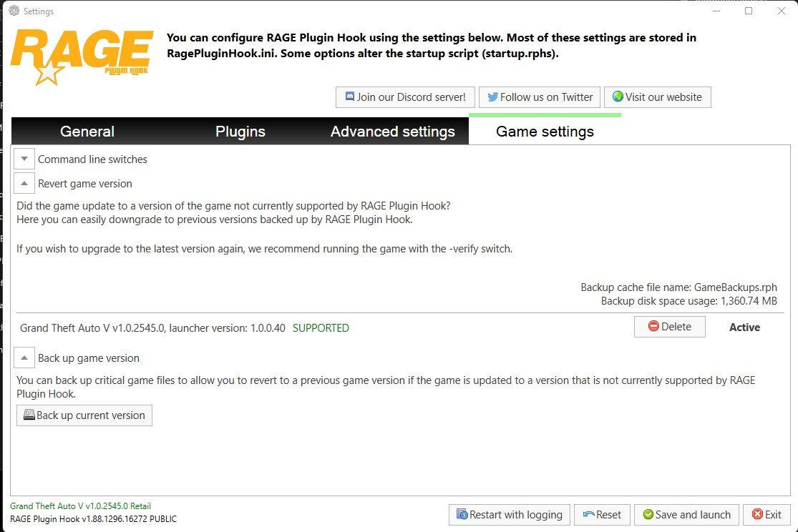
Task: Click the Active status label
Action: pyautogui.click(x=744, y=327)
